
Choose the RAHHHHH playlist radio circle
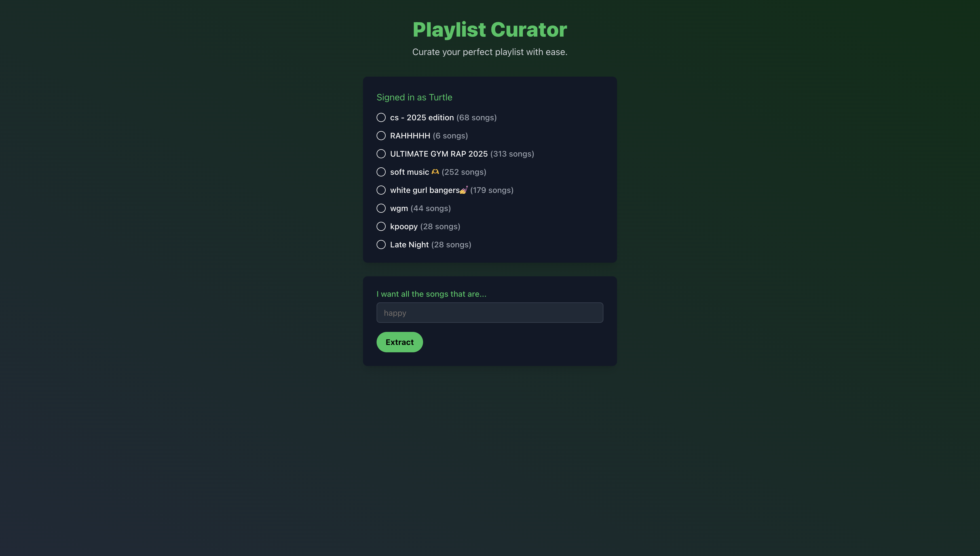[381, 136]
